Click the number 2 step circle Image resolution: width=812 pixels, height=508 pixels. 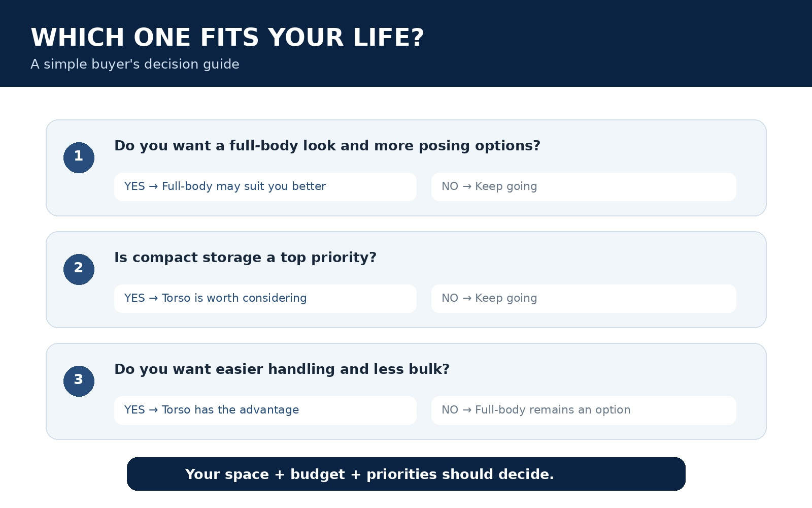79,269
